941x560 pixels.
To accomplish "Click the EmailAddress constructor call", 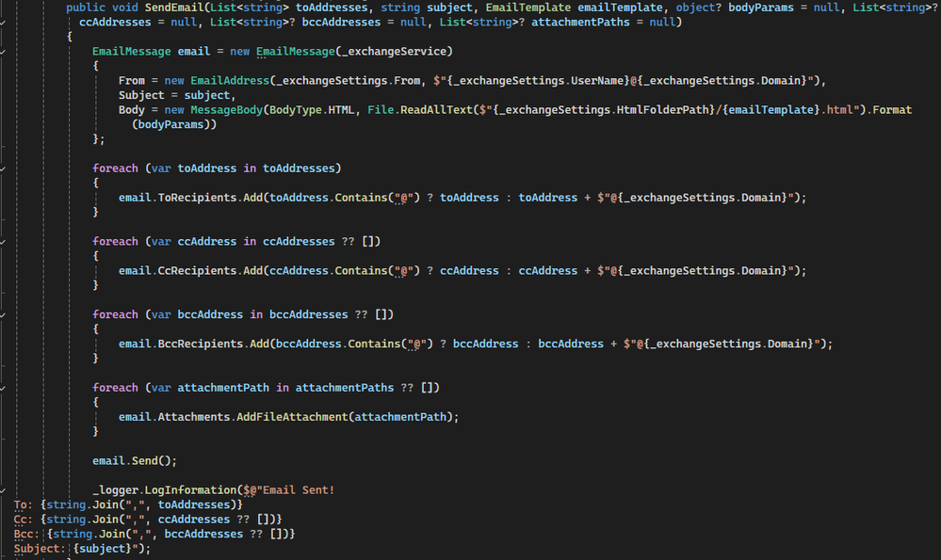I will (230, 80).
